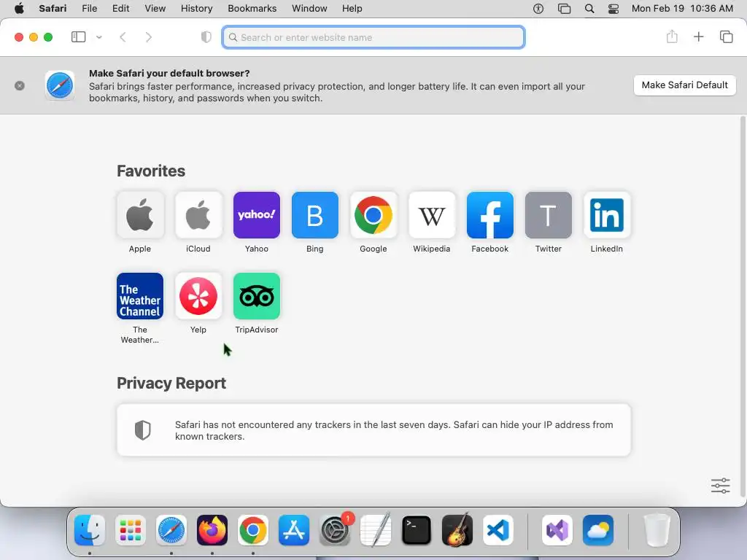Open the Weather app from the Dock
Screen dimensions: 747x560
598,530
